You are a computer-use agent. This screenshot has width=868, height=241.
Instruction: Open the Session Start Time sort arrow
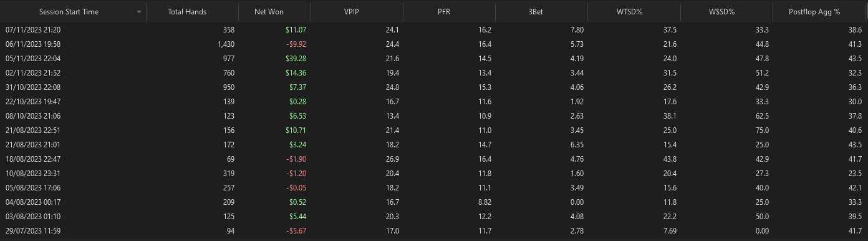(138, 12)
